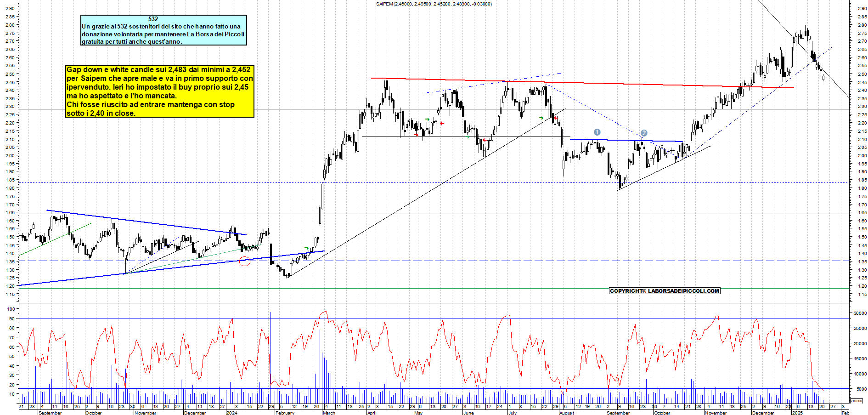Click the "August" month label on the time axis
The image size is (868, 415).
[x=567, y=413]
